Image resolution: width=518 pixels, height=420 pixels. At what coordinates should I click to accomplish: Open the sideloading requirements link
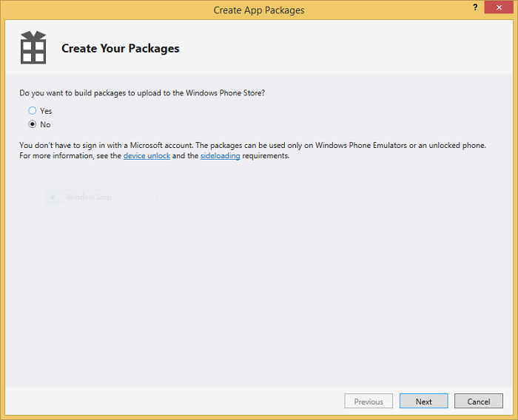(220, 155)
